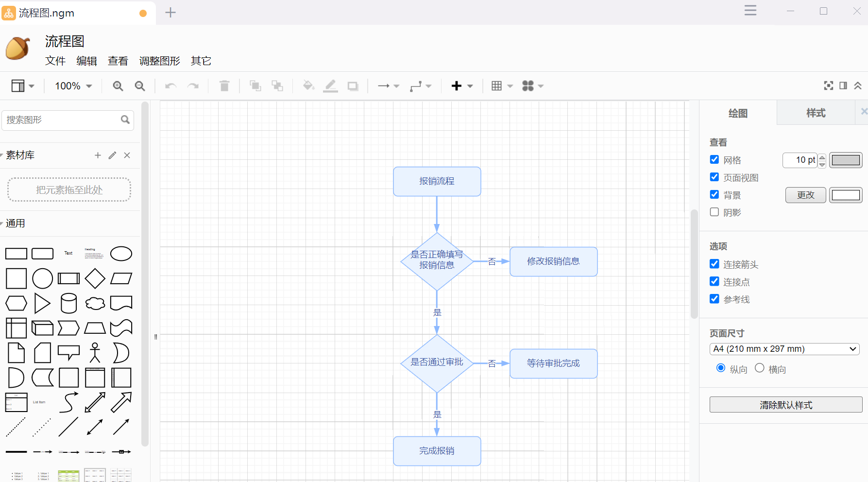Screen dimensions: 868x482
Task: Open the hamburger menu in title bar
Action: pos(750,10)
